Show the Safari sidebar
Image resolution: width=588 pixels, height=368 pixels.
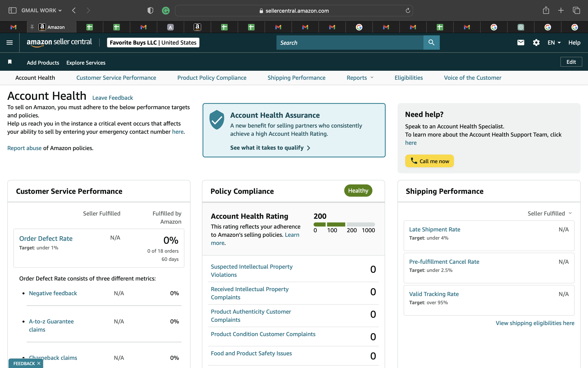click(x=12, y=10)
